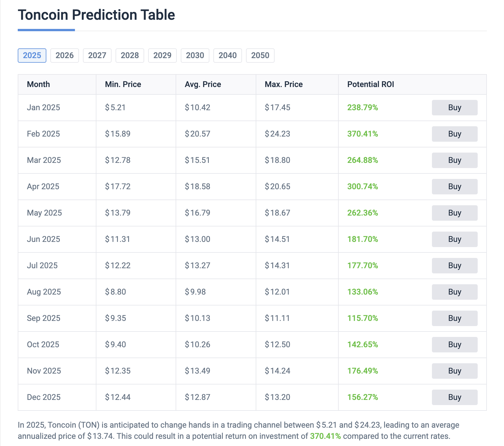Click Buy in the Sep 2025 row

(455, 318)
